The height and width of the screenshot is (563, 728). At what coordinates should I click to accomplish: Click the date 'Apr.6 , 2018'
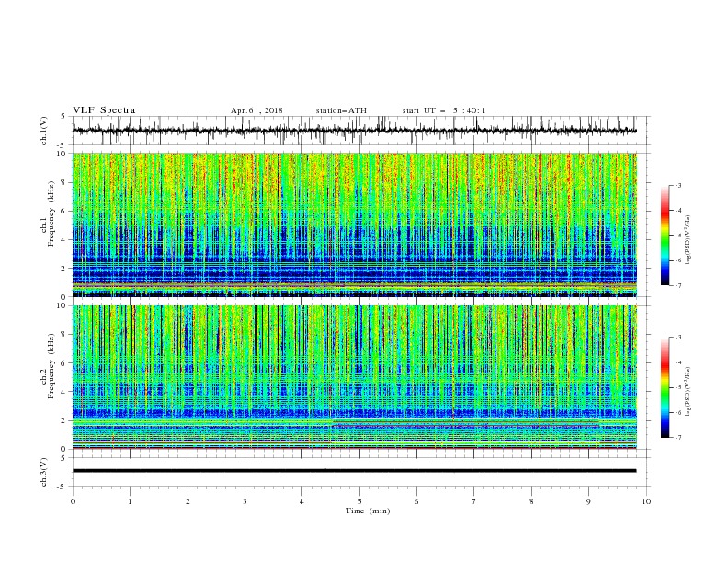pos(256,110)
